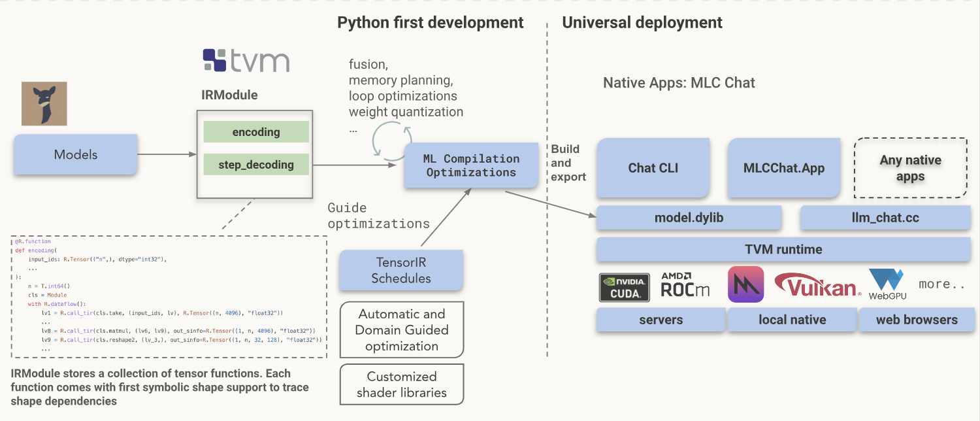
Task: Select the web browsers label bar
Action: tap(916, 320)
